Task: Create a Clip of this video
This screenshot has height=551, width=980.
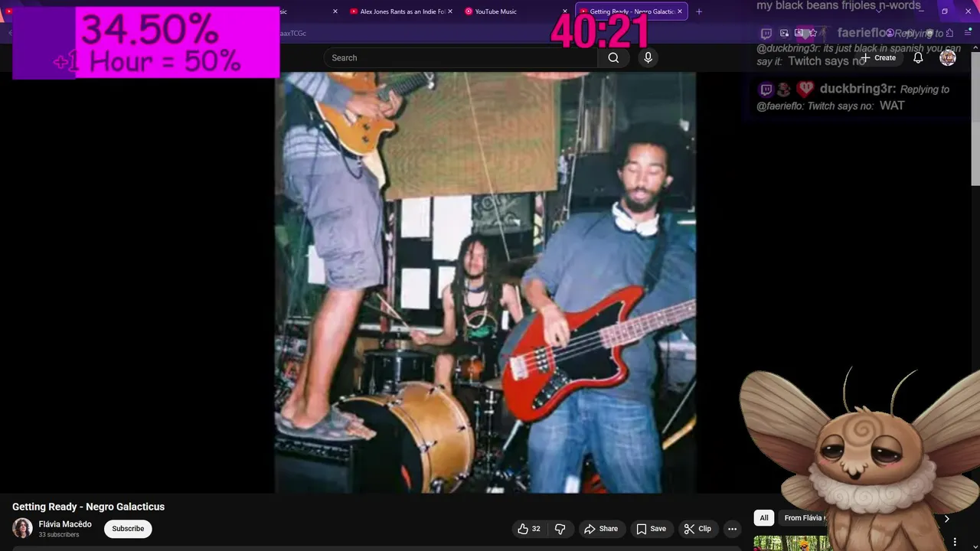Action: tap(697, 529)
